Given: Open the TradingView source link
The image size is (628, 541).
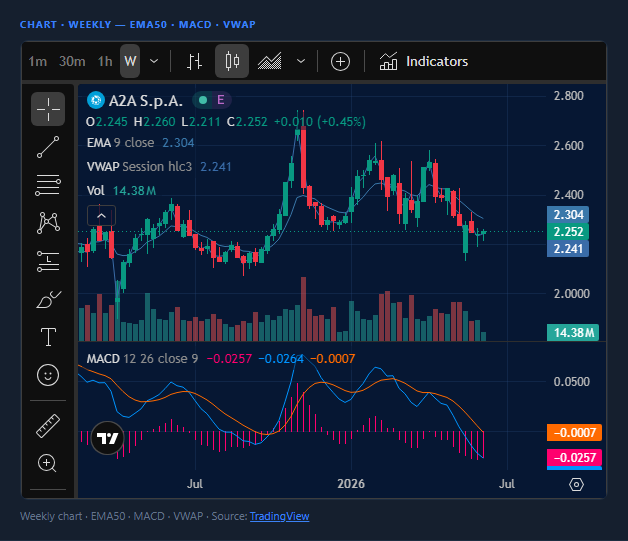Looking at the screenshot, I should click(280, 516).
